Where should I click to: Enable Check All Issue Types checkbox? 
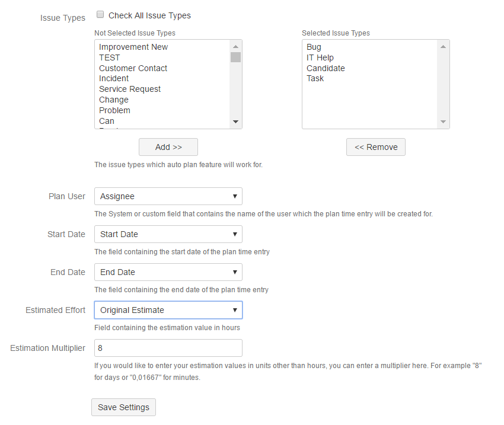click(100, 15)
